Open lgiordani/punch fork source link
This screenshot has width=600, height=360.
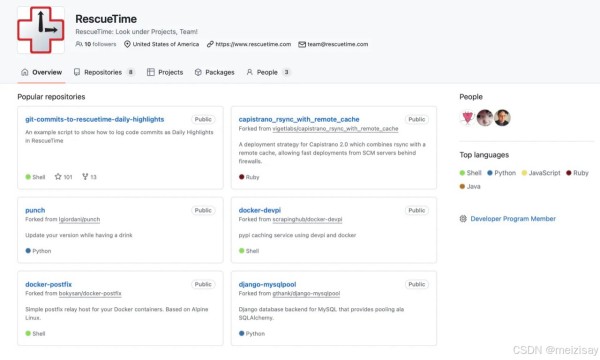[x=79, y=220]
